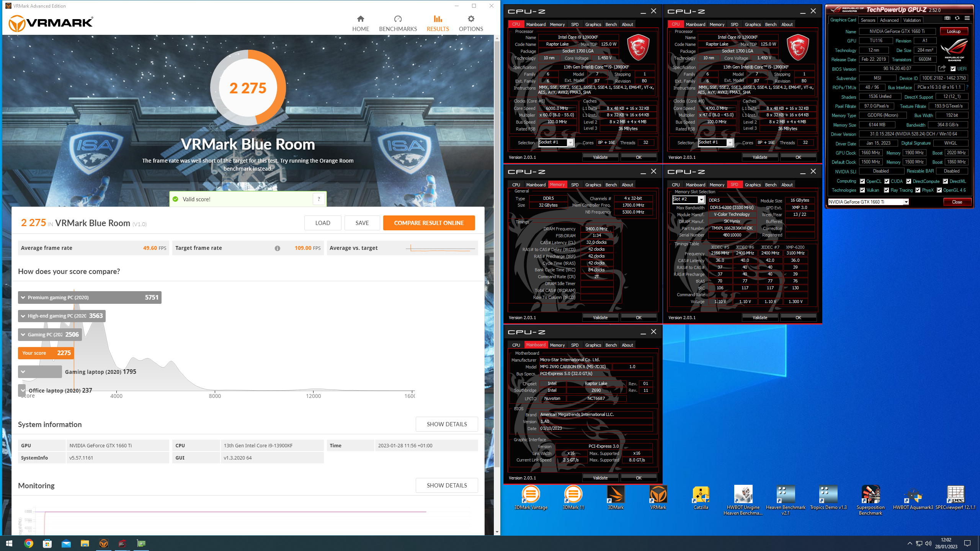Toggle the DirectML checkbox

point(945,181)
